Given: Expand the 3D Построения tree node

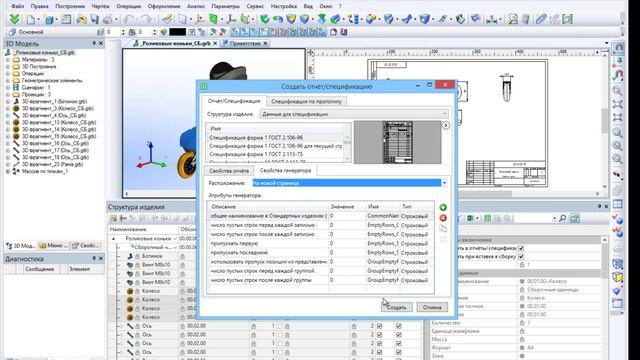Looking at the screenshot, I should click(7, 67).
